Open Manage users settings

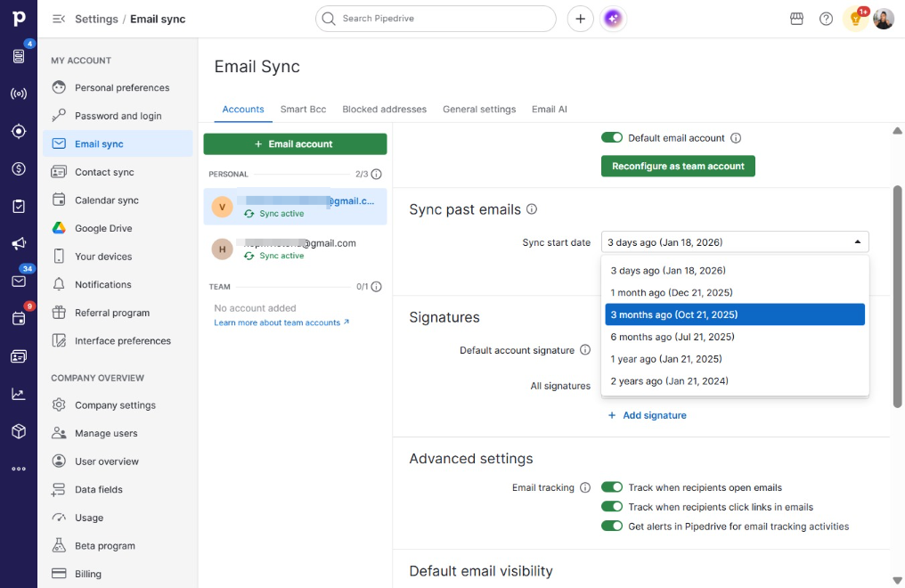tap(118, 433)
